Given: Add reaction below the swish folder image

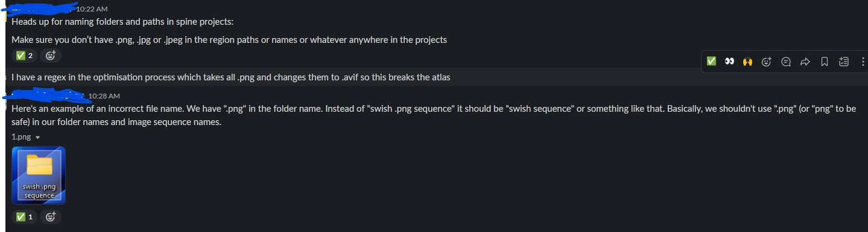Looking at the screenshot, I should [x=51, y=217].
